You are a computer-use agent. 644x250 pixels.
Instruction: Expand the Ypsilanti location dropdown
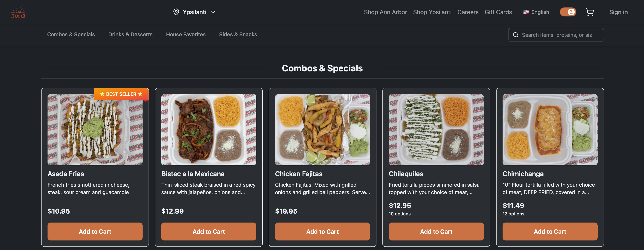click(x=213, y=12)
